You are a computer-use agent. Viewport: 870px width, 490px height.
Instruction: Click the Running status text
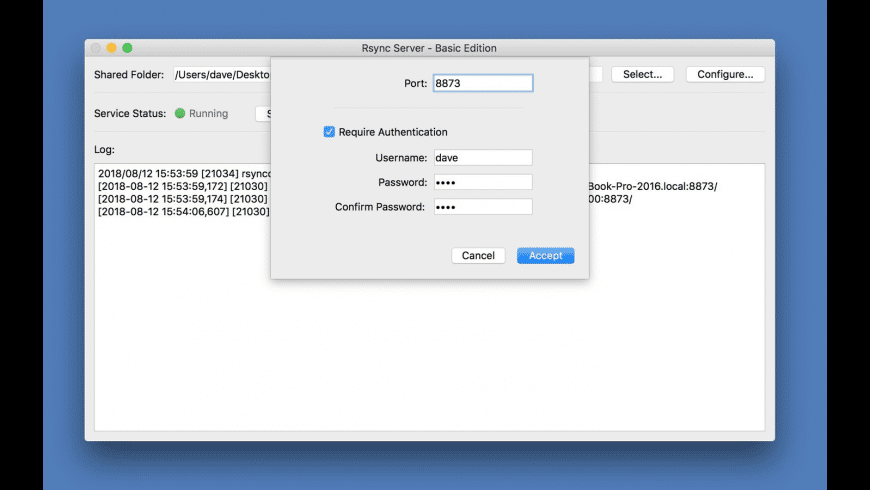click(x=209, y=113)
